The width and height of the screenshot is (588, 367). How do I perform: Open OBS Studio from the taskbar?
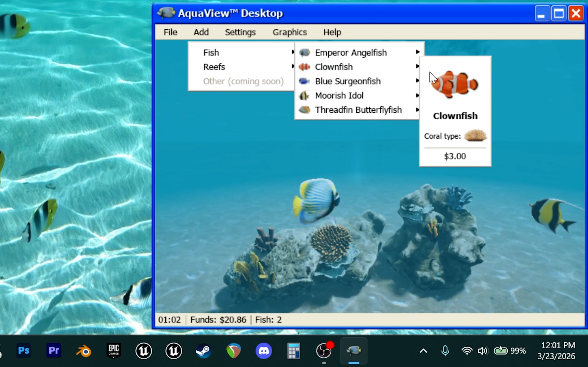pyautogui.click(x=324, y=351)
